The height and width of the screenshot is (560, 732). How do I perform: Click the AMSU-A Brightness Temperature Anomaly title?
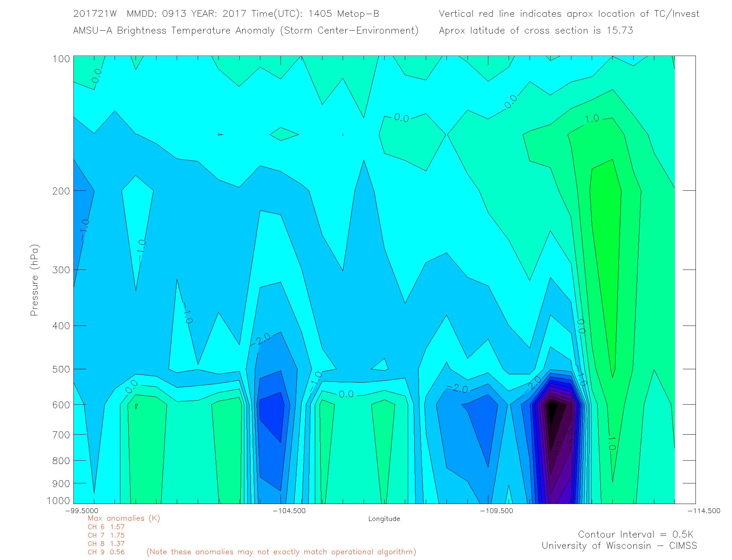point(245,30)
